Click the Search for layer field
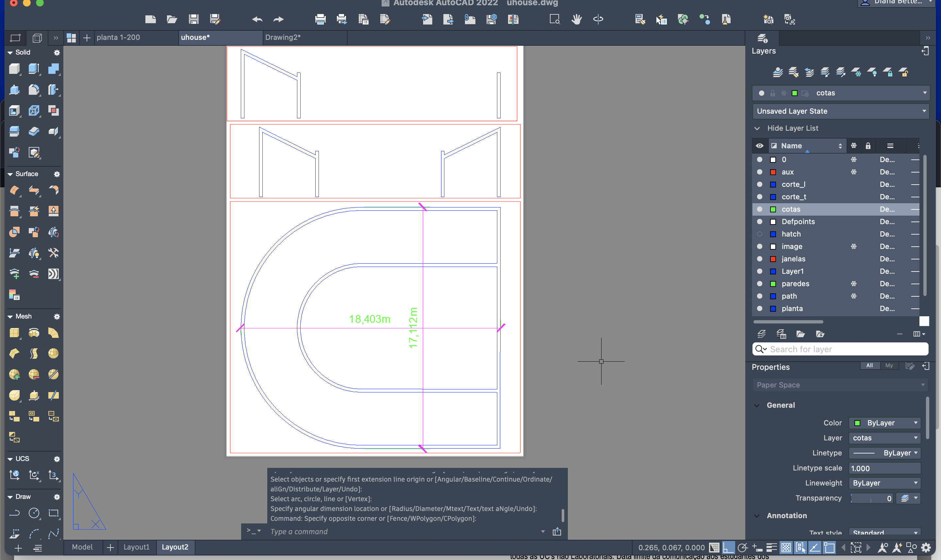 pos(845,349)
